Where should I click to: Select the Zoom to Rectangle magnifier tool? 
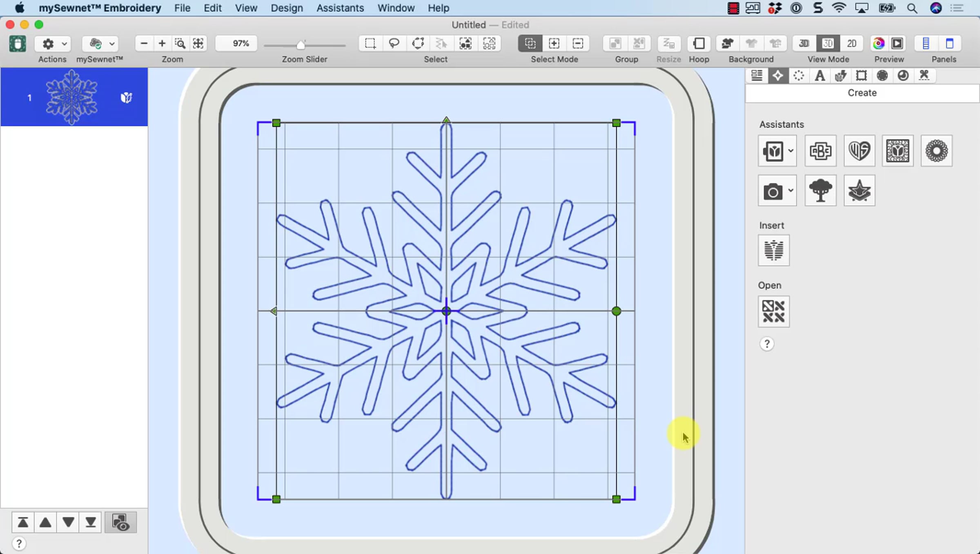180,43
